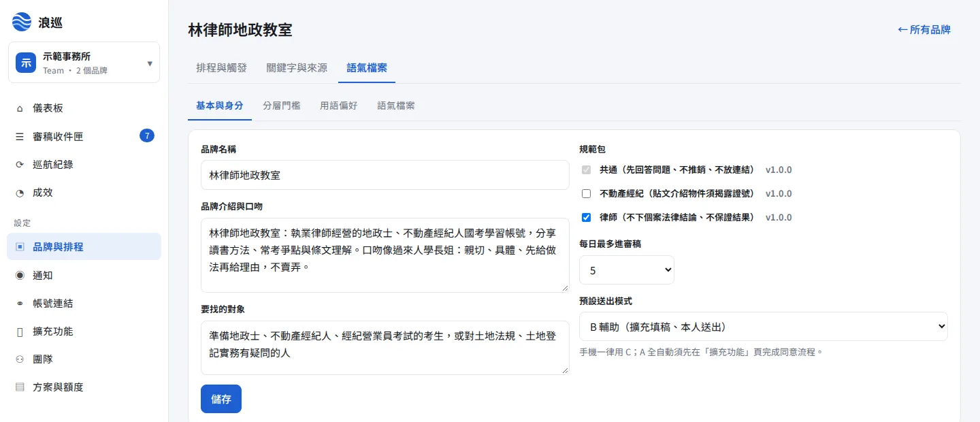This screenshot has width=980, height=422.
Task: Switch to the 排程與觸發 tab
Action: click(221, 67)
